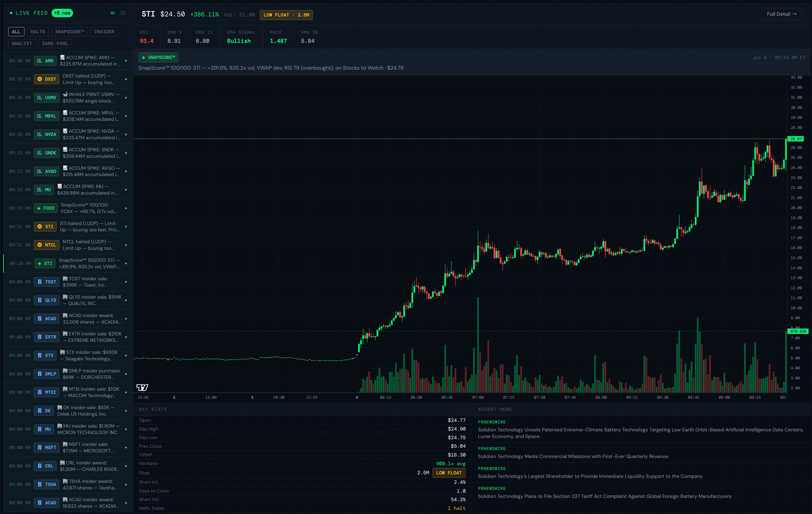This screenshot has width=812, height=514.
Task: Click the ACAD badge for 18,622 shares award
Action: pyautogui.click(x=47, y=503)
